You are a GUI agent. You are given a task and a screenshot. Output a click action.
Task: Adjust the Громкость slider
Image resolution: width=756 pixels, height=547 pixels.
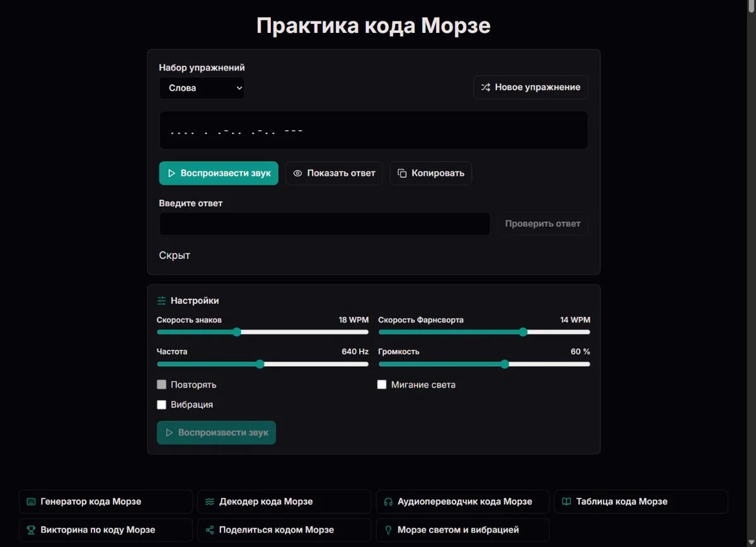[x=484, y=364]
